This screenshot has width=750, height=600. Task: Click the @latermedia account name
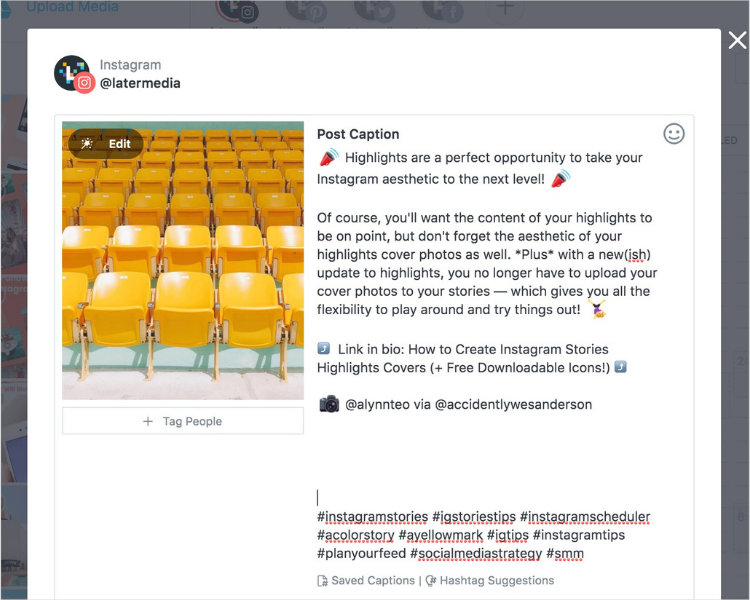pyautogui.click(x=140, y=83)
